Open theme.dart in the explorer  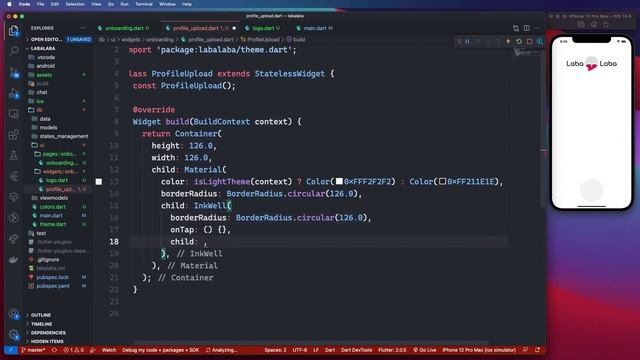53,224
